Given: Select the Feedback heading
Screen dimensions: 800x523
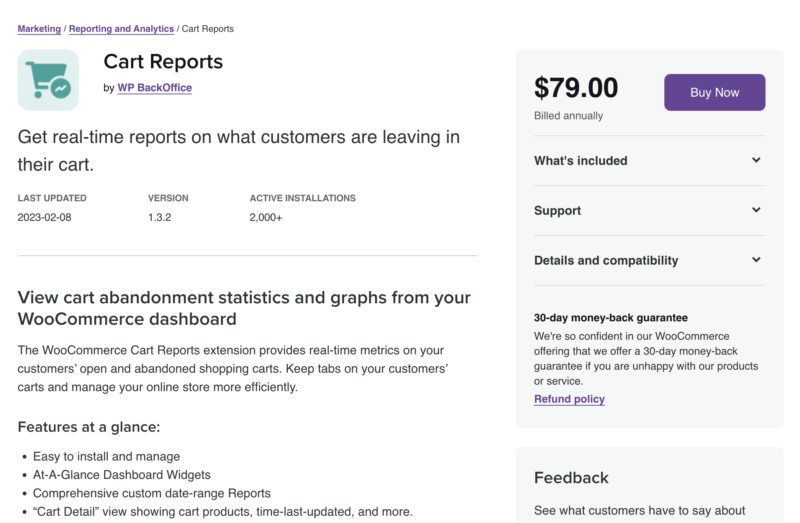Looking at the screenshot, I should (x=571, y=478).
